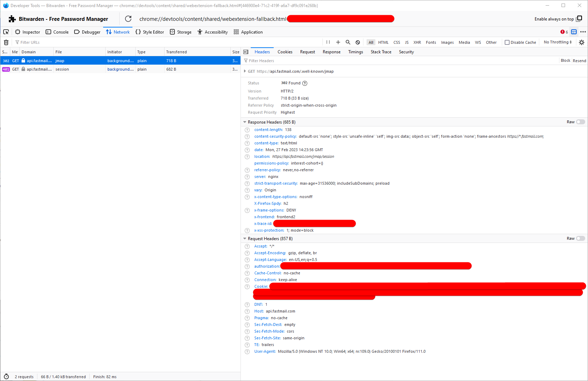Select the iframe picker icon

tap(574, 32)
